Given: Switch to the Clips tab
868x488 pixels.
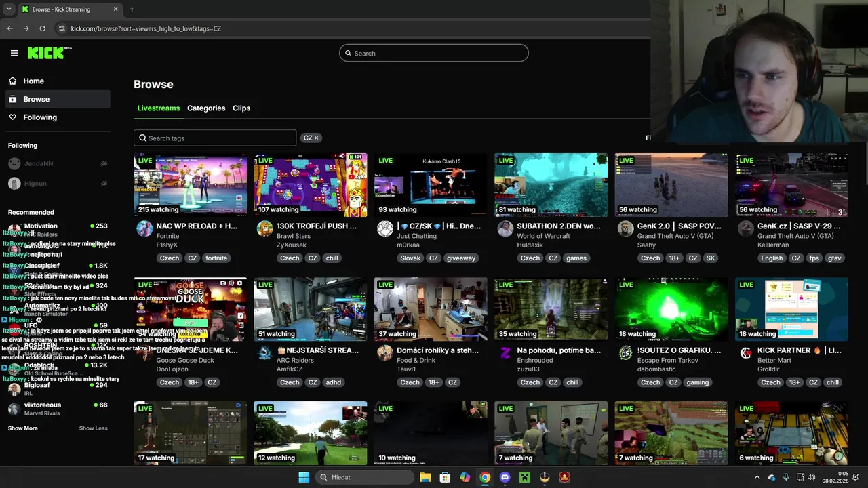Looking at the screenshot, I should tap(241, 108).
